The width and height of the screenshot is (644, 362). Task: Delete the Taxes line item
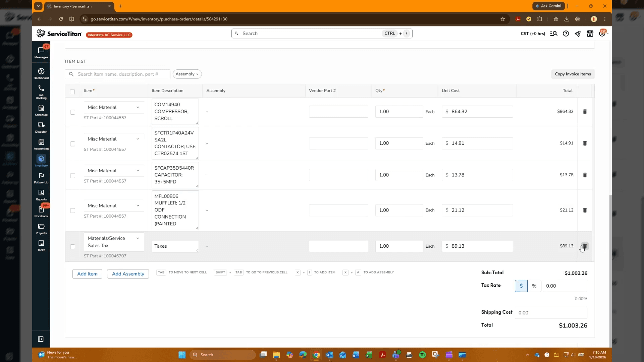(585, 246)
